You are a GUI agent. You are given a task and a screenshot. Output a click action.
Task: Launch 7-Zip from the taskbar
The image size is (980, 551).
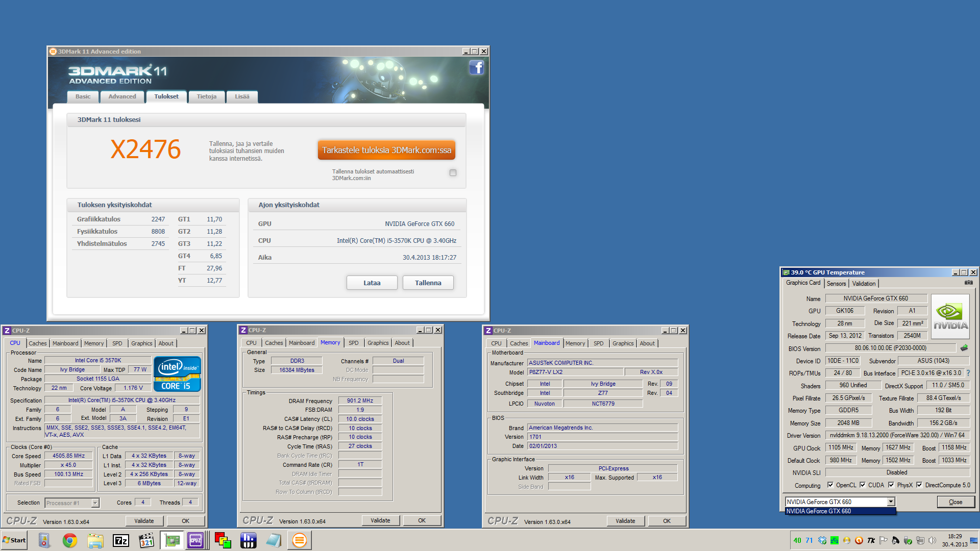tap(121, 540)
